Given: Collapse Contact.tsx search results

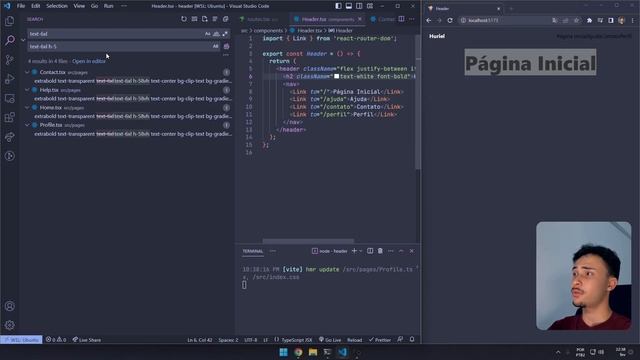Looking at the screenshot, I should click(x=27, y=72).
